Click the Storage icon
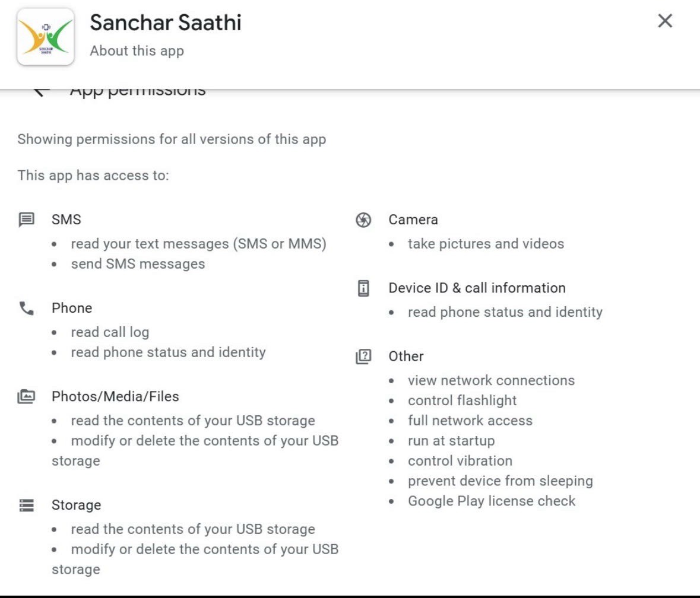Image resolution: width=700 pixels, height=598 pixels. [27, 505]
